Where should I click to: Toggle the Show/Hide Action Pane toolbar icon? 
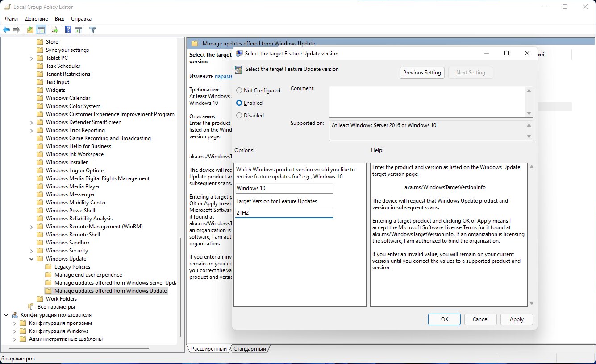pyautogui.click(x=79, y=30)
